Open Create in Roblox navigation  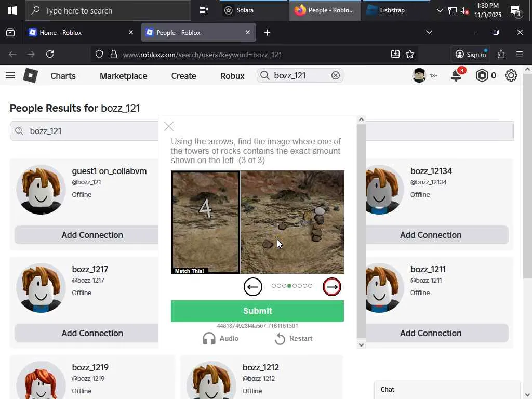pos(183,76)
